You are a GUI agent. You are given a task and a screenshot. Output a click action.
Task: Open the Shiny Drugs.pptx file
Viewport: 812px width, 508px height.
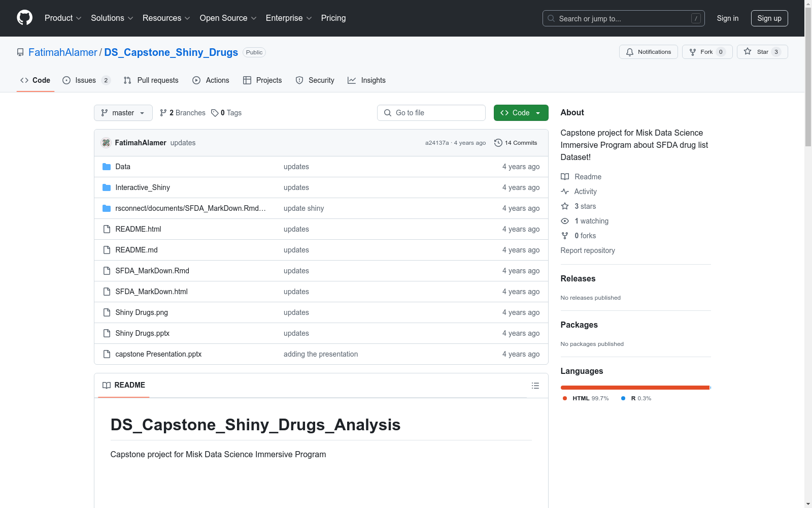(142, 333)
